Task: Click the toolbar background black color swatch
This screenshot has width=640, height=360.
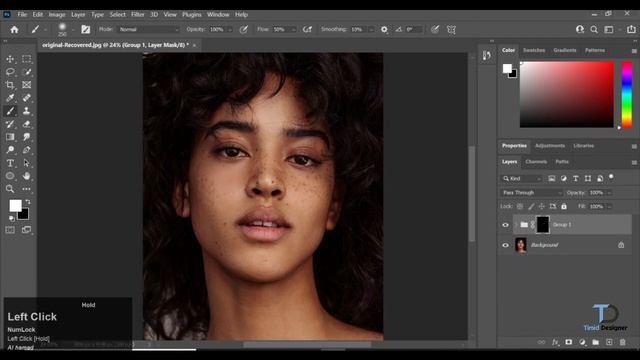Action: point(24,215)
